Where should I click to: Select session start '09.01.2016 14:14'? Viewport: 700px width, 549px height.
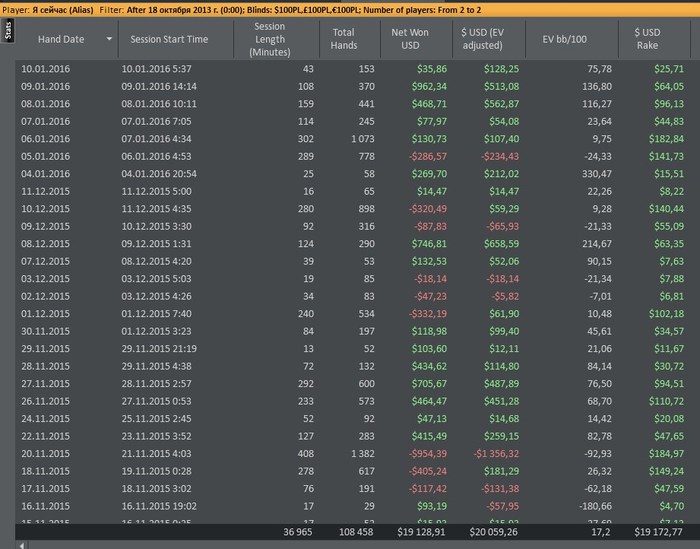[159, 87]
